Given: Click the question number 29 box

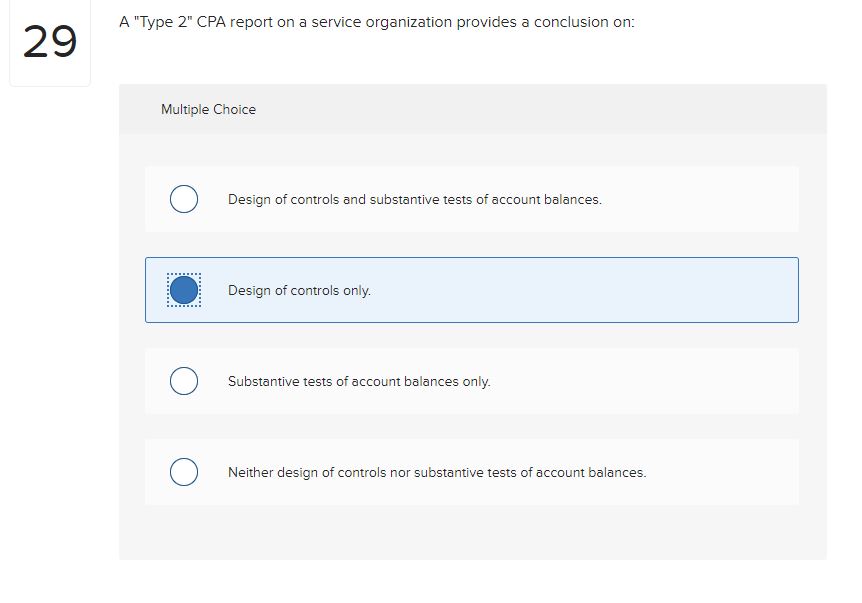Looking at the screenshot, I should (50, 43).
